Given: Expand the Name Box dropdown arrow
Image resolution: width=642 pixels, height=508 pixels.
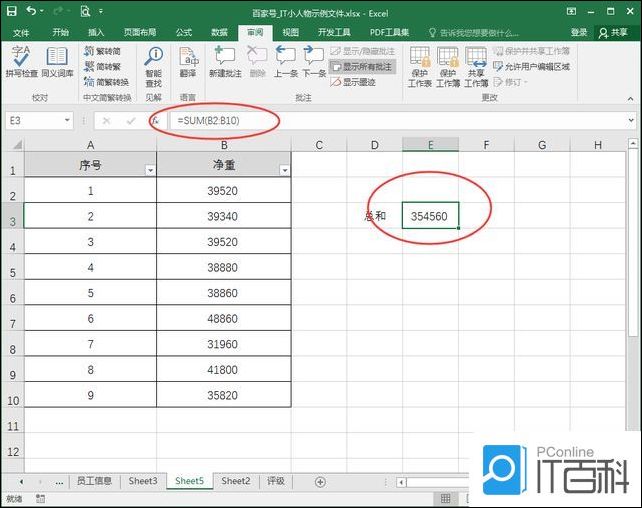Looking at the screenshot, I should (68, 120).
